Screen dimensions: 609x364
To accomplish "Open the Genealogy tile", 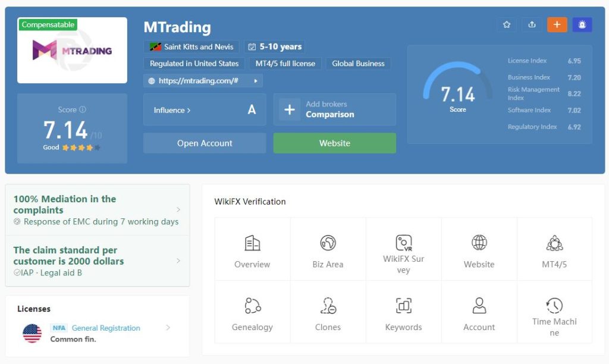I will coord(252,312).
